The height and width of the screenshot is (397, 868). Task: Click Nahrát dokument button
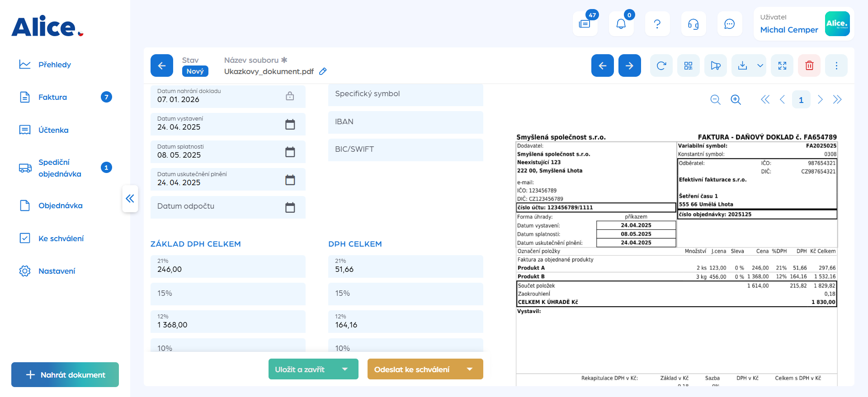[x=65, y=375]
